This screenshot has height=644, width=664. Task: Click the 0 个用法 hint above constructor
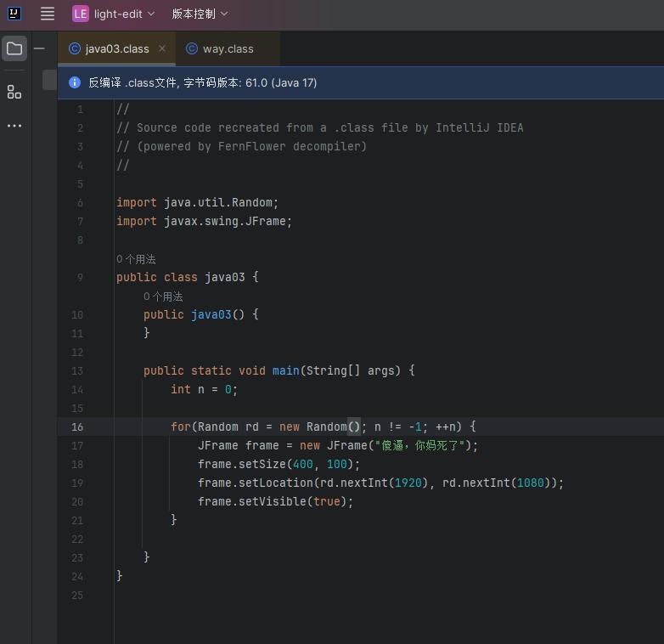163,297
